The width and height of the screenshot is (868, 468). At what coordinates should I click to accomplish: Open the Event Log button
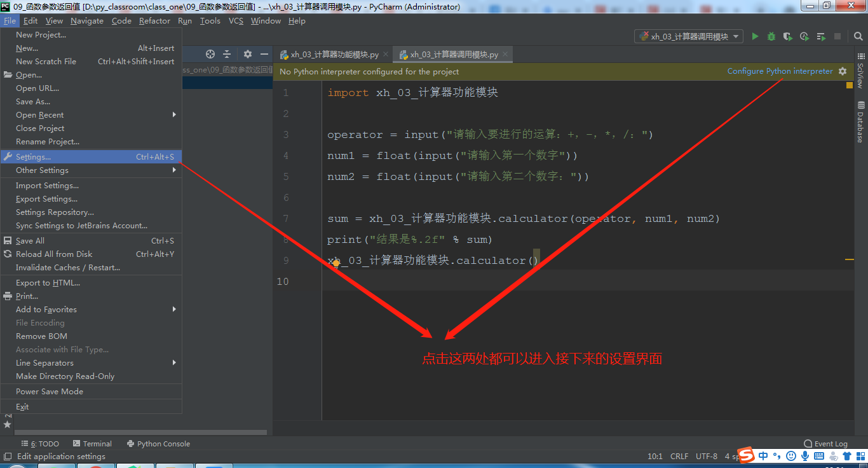pyautogui.click(x=825, y=444)
